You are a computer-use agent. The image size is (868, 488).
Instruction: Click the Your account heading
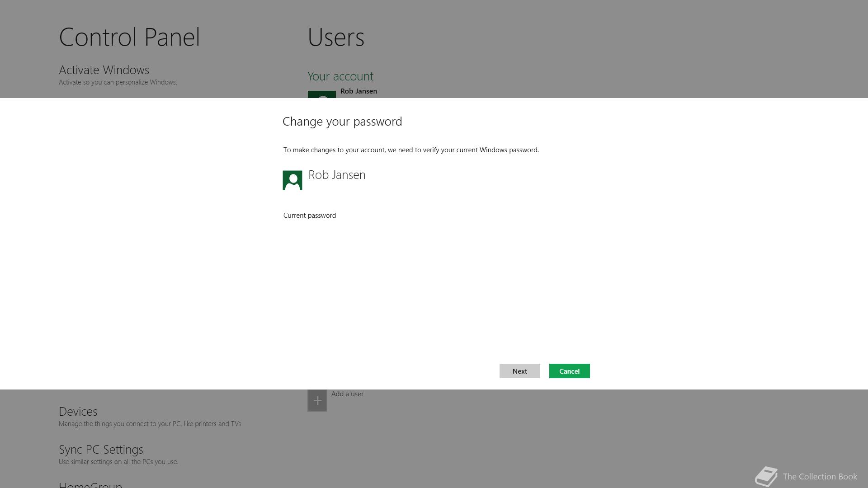click(340, 76)
